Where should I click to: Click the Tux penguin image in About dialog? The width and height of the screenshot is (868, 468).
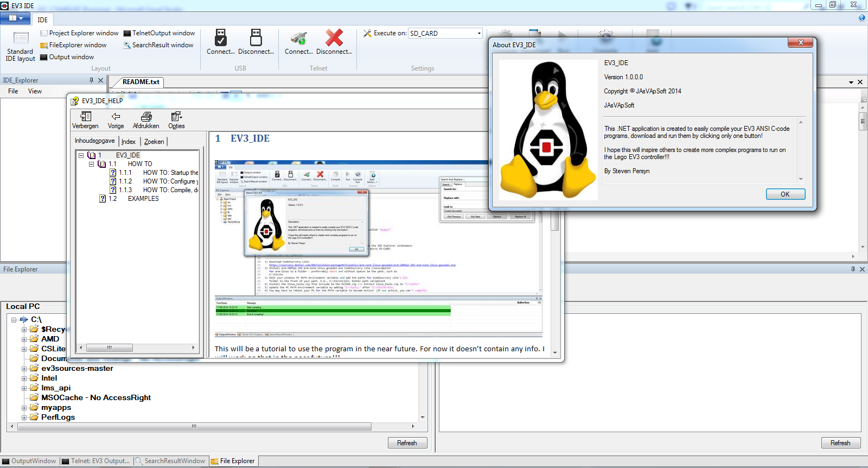[548, 129]
